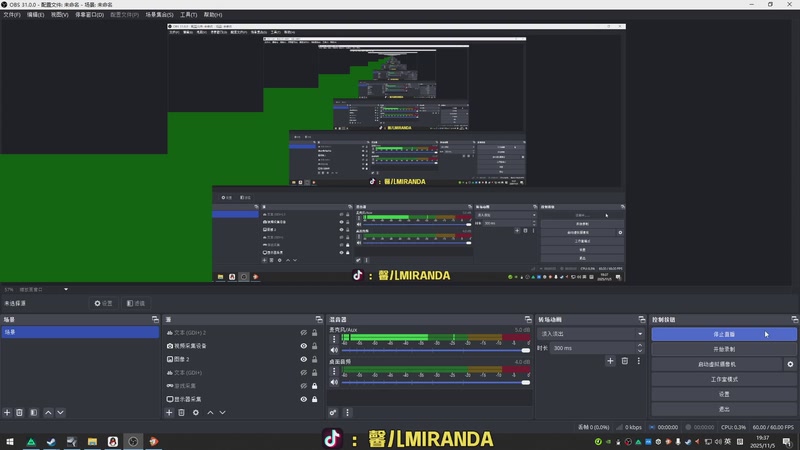Remove selected scene using trash icon
The height and width of the screenshot is (450, 800).
point(19,412)
